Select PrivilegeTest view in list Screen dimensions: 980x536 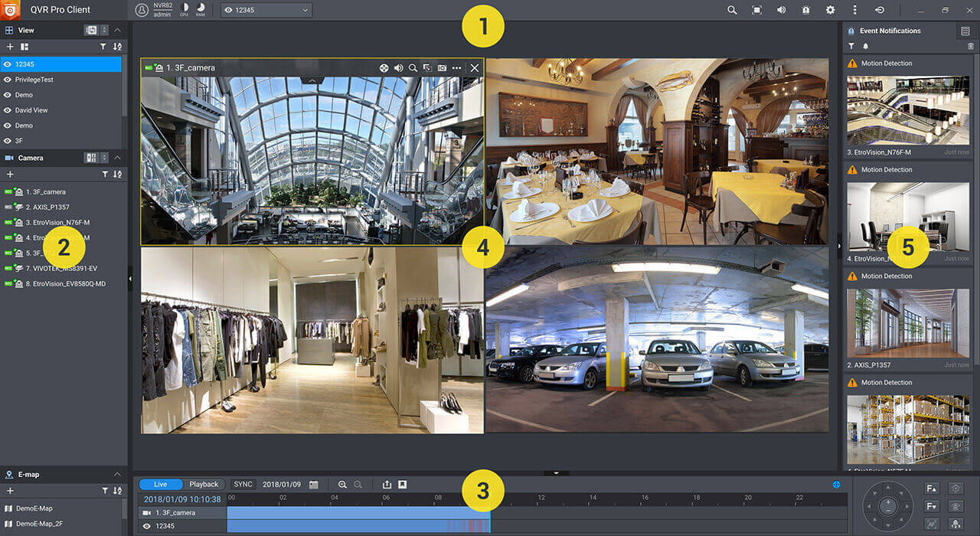click(34, 80)
